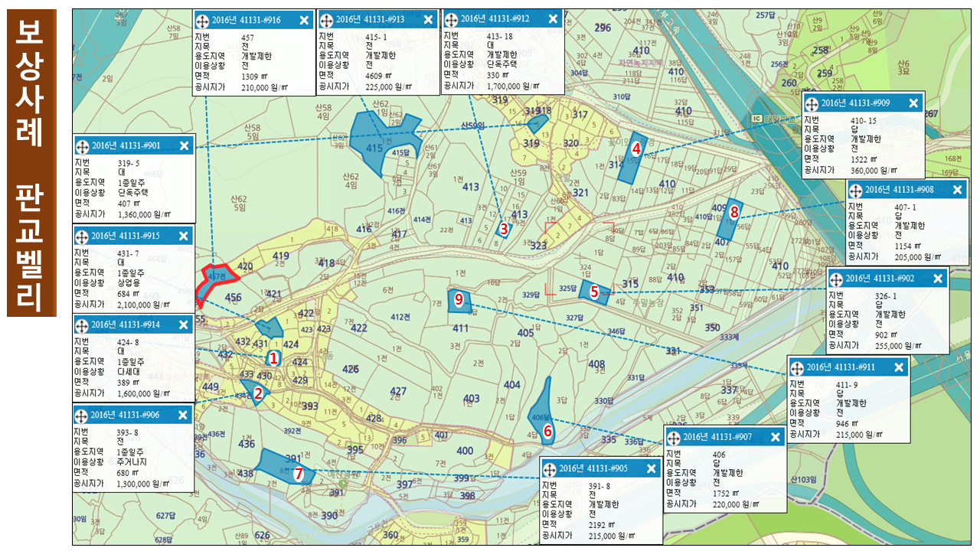Close the 41131-#916 info popup
This screenshot has width=980, height=551.
point(304,20)
